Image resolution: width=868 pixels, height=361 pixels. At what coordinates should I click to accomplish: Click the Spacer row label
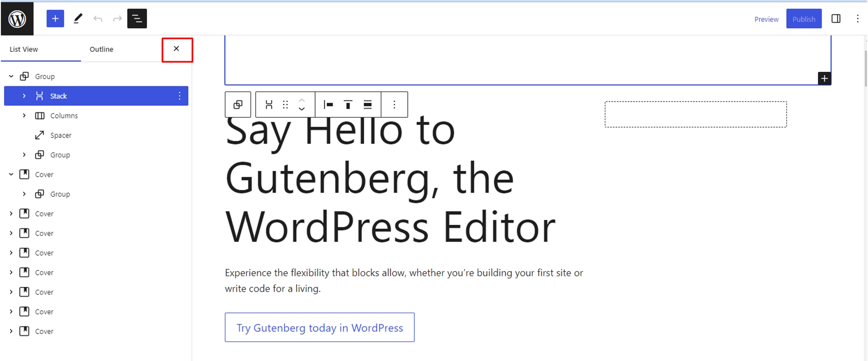pos(61,135)
